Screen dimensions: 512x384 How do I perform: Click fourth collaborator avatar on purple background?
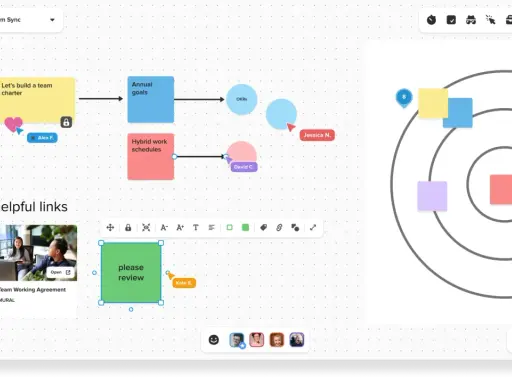tap(297, 340)
